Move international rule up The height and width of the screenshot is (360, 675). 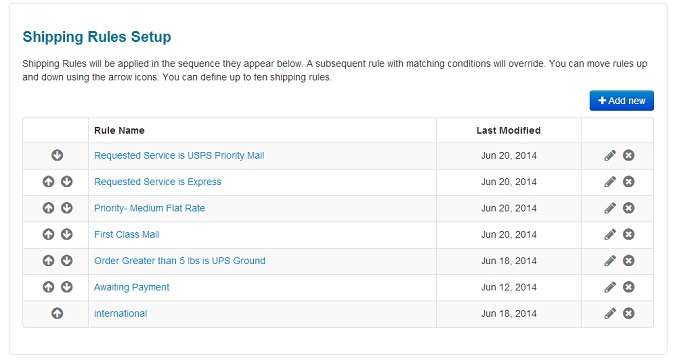(57, 313)
